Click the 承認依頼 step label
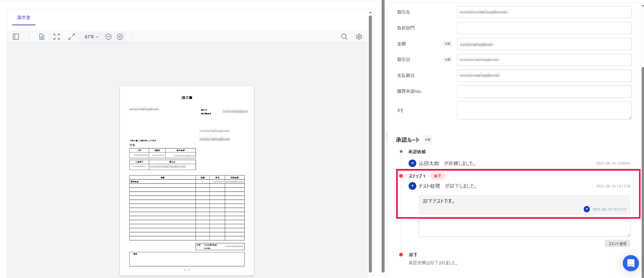The width and height of the screenshot is (644, 278). pos(417,152)
